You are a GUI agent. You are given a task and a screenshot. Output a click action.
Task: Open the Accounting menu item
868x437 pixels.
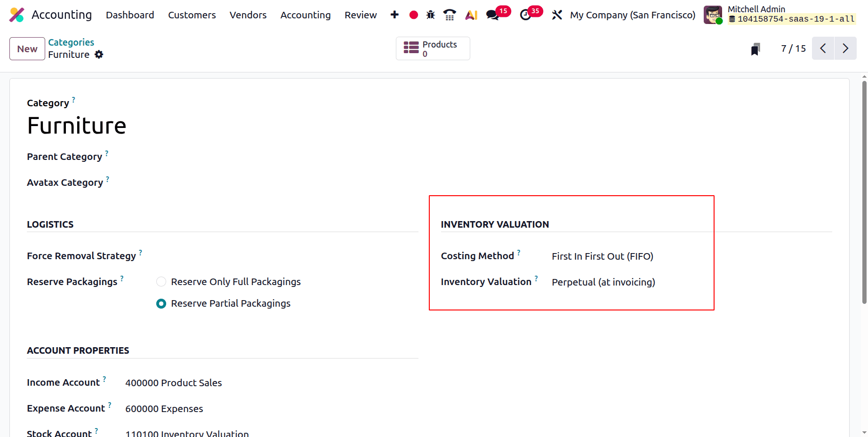pyautogui.click(x=305, y=15)
